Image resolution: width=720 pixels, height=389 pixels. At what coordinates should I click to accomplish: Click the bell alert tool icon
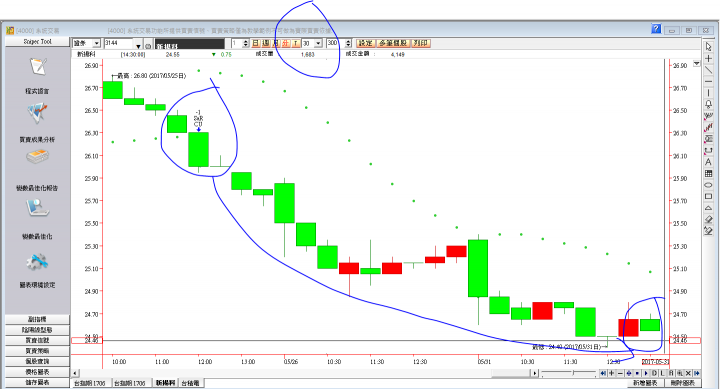(x=709, y=105)
